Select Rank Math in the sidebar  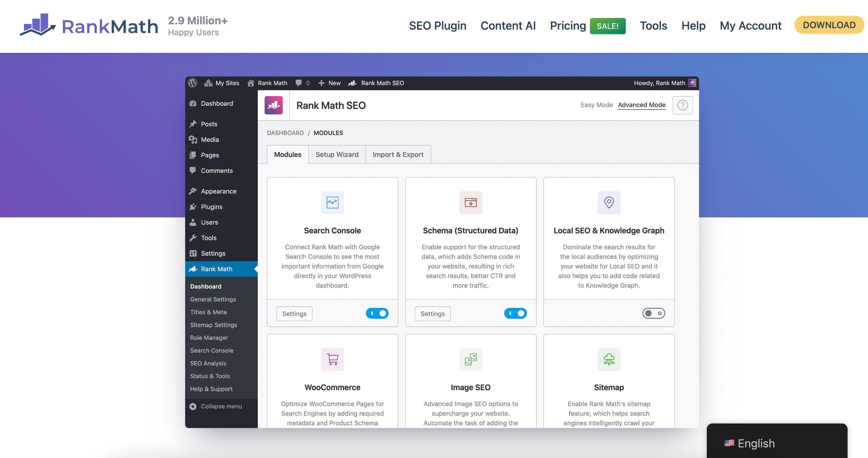point(221,269)
